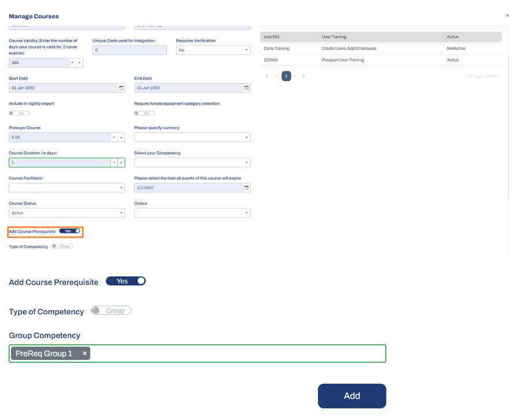521x420 pixels.
Task: Jump to last page of course list
Action: point(304,76)
